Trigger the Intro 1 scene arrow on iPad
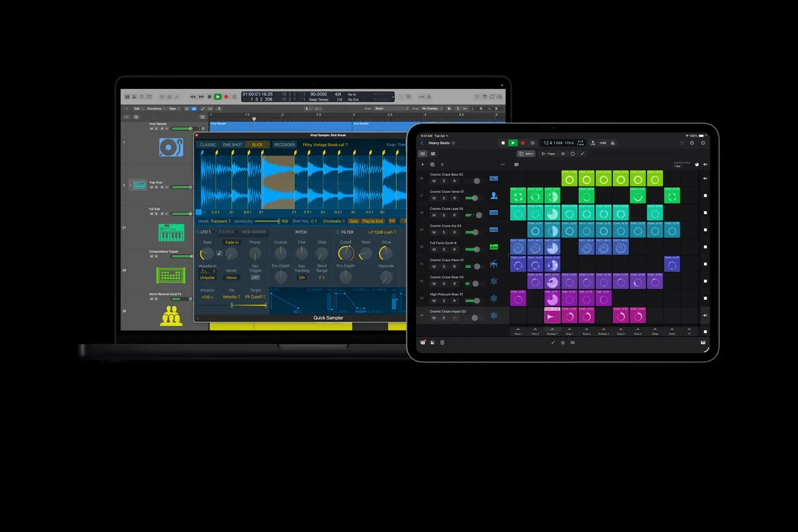Screen dimensions: 798x532 point(518,330)
